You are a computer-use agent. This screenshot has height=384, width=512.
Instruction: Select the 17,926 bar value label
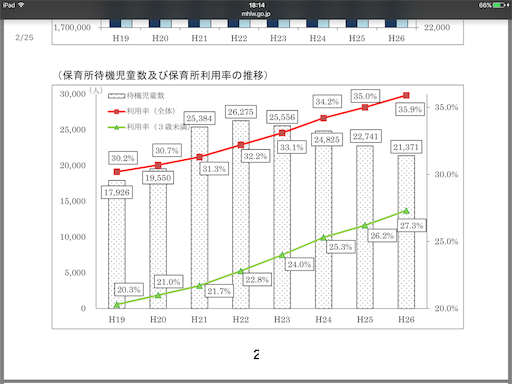point(117,192)
